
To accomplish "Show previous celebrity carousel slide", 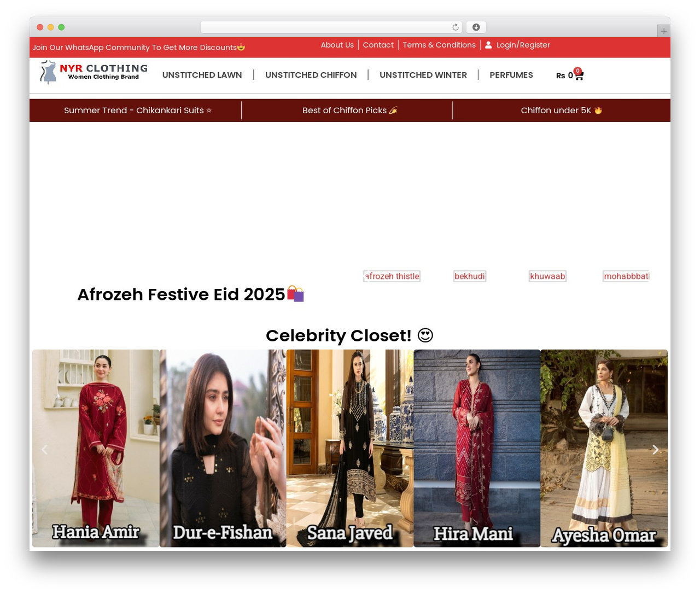I will click(x=45, y=449).
